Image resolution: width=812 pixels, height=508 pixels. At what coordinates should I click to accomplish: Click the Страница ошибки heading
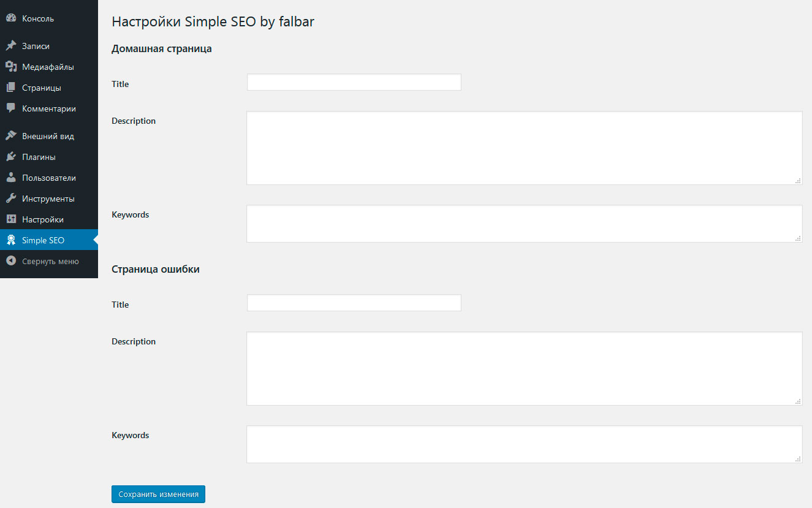pos(156,269)
